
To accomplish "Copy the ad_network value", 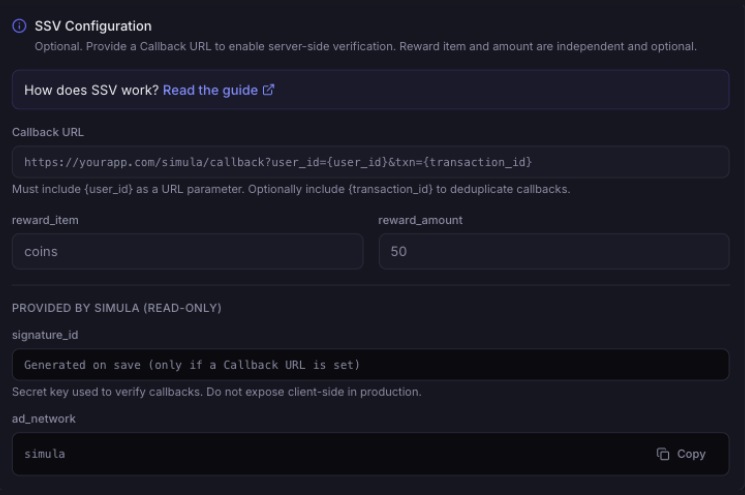I will 681,454.
